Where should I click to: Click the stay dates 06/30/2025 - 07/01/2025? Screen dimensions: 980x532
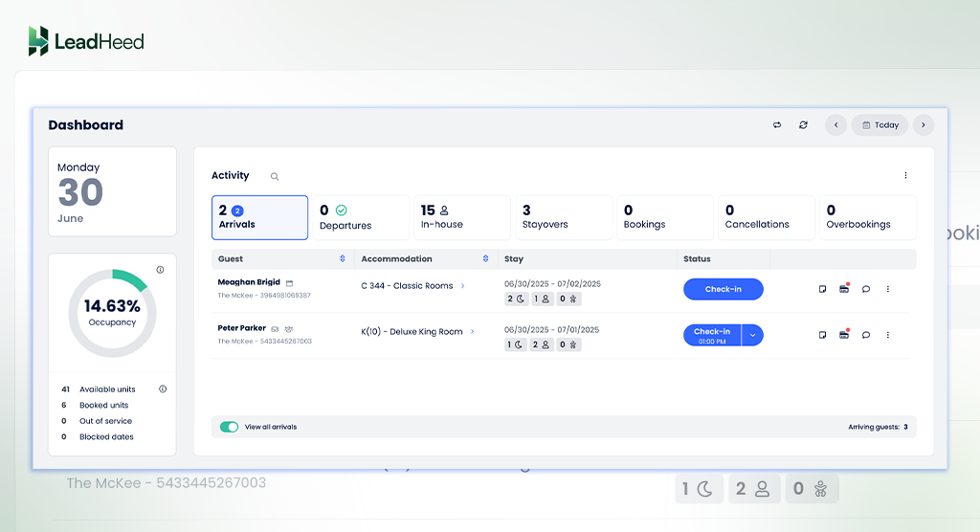552,329
